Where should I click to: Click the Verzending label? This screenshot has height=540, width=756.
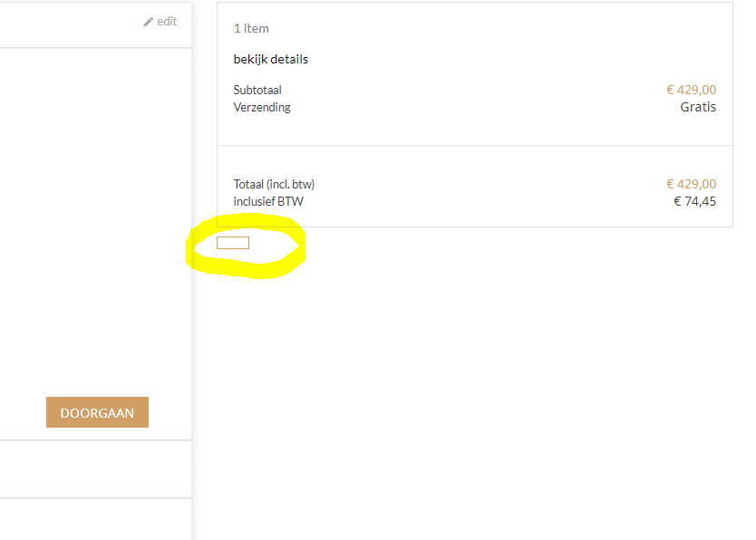click(262, 107)
